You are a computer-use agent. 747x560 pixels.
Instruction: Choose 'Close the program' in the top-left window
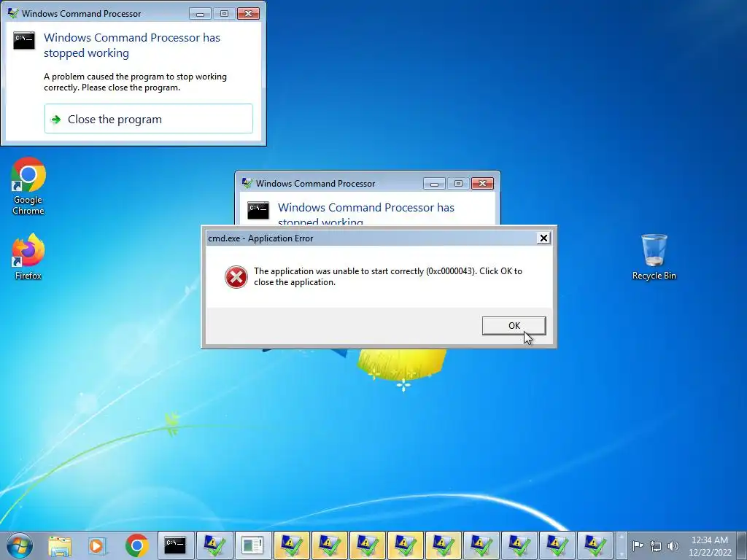pos(149,119)
